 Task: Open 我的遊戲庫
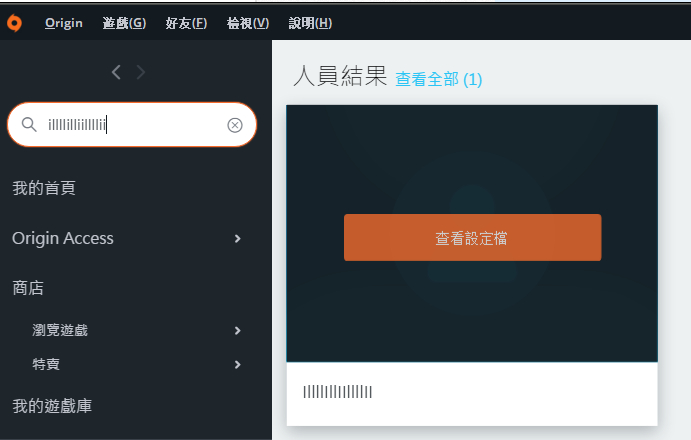(x=52, y=406)
